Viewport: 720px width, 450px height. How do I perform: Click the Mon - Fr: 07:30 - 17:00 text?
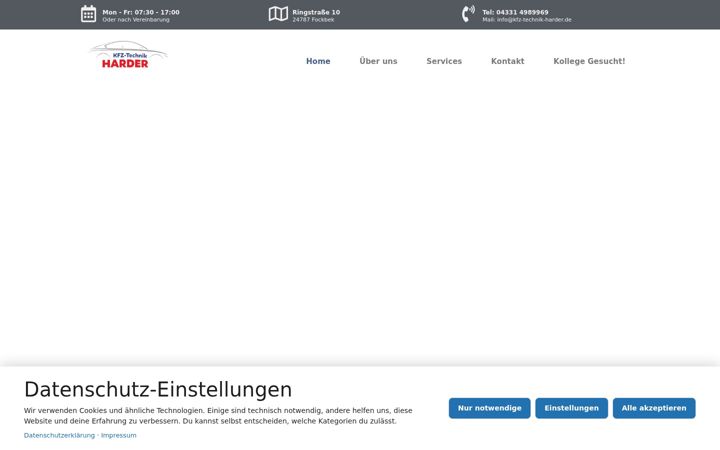pos(141,12)
